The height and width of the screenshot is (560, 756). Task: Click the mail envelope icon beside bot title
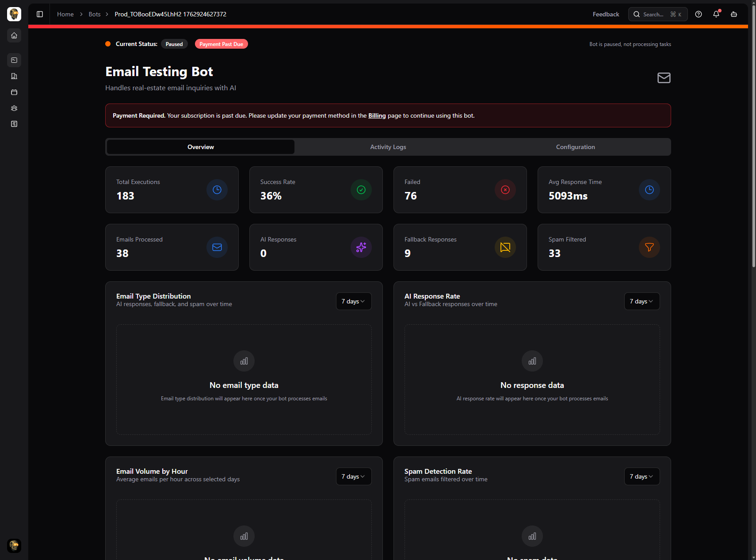click(x=664, y=78)
